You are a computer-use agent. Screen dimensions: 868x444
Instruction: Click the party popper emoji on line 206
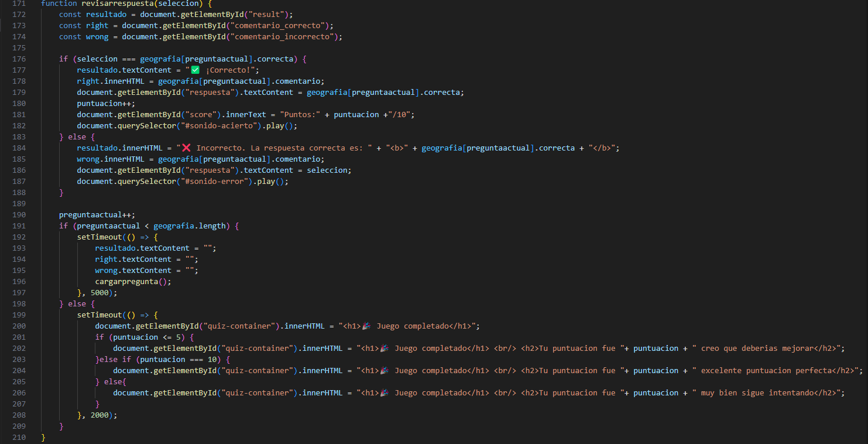385,393
